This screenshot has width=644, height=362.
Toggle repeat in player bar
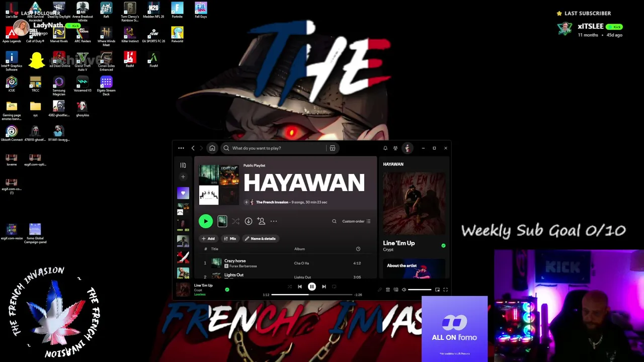coord(334,287)
